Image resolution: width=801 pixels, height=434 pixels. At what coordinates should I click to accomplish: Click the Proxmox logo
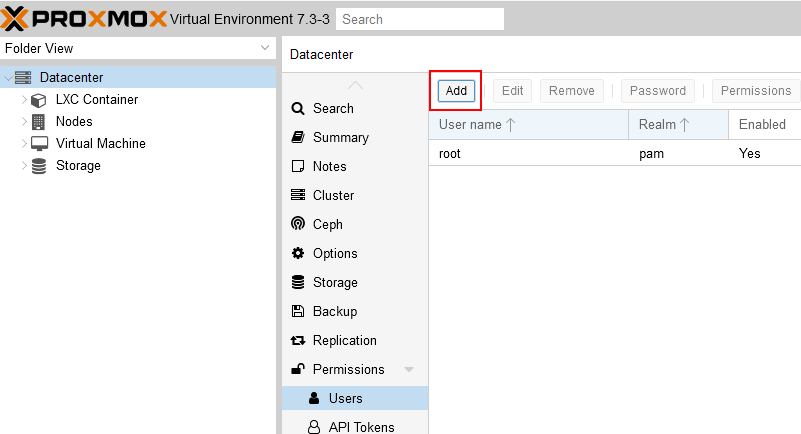click(84, 19)
